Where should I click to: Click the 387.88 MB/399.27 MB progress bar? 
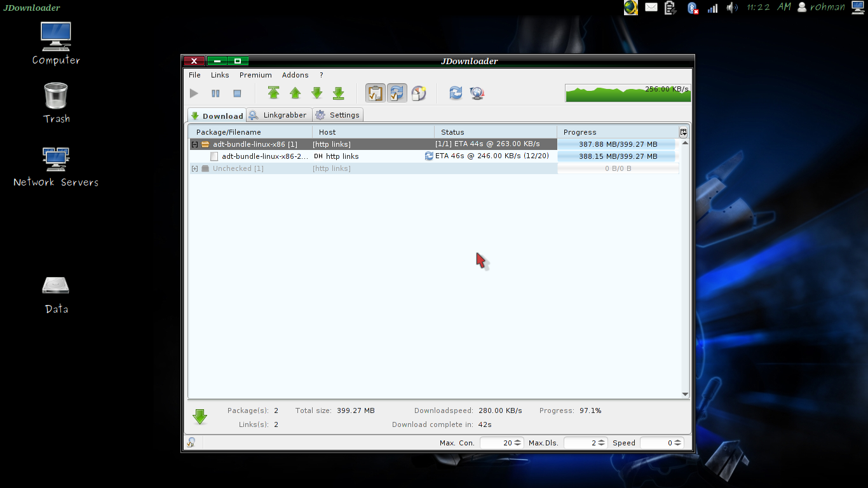point(618,144)
